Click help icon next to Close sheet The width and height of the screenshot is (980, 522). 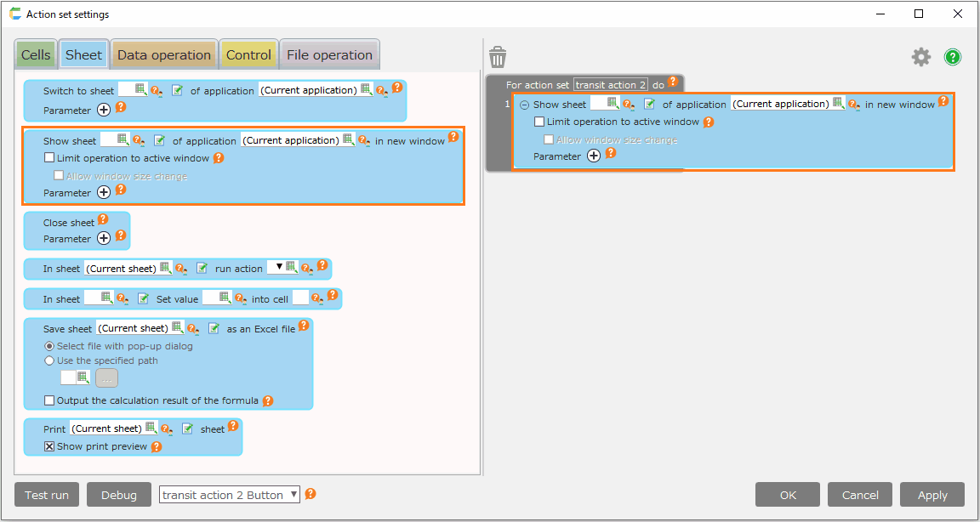pyautogui.click(x=103, y=220)
